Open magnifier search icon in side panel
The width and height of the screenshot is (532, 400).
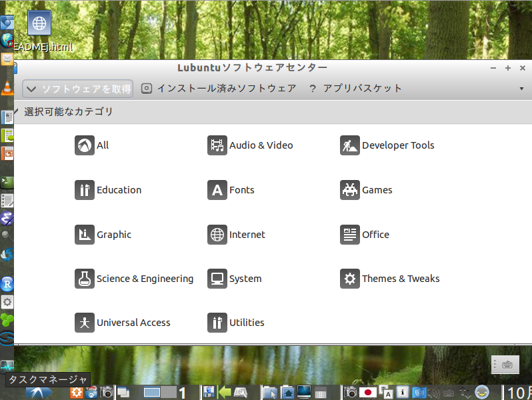tap(7, 236)
